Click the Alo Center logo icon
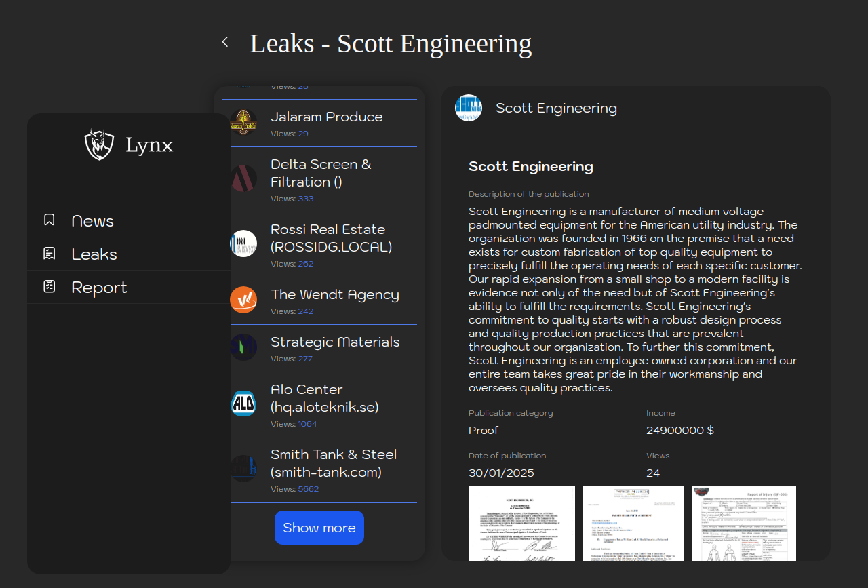This screenshot has width=868, height=588. 243,404
